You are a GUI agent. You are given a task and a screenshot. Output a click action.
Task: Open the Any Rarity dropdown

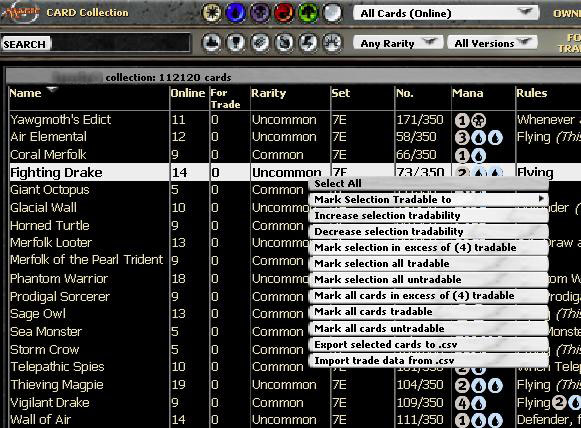click(x=398, y=43)
